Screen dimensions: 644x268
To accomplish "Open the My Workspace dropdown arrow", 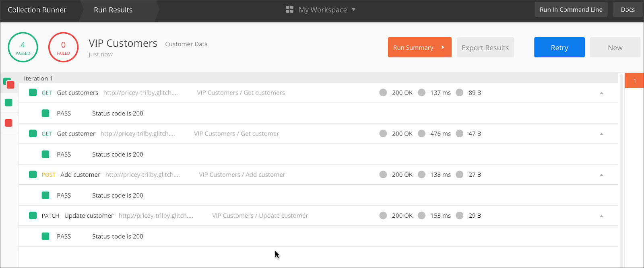I will [353, 10].
